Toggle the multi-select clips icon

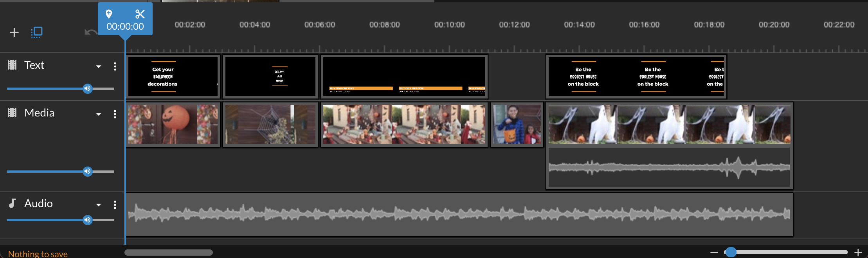(37, 32)
